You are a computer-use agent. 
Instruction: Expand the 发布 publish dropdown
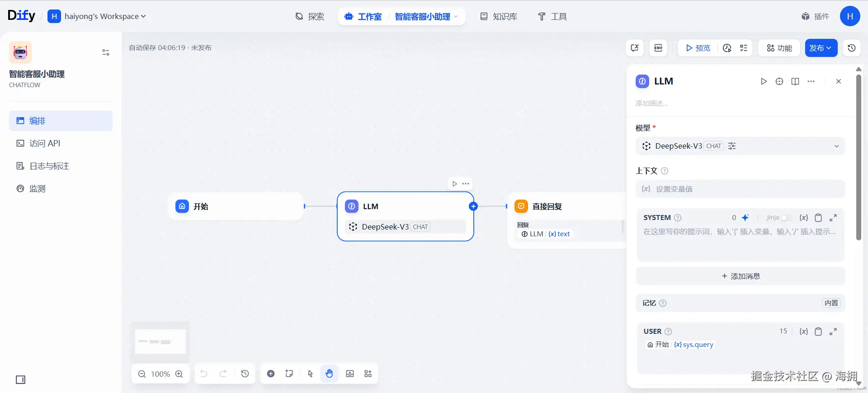coord(821,48)
